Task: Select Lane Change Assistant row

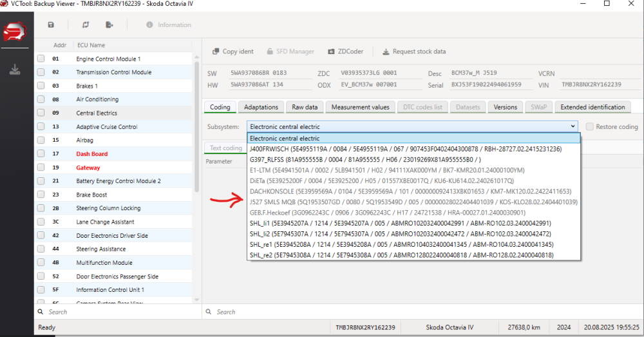Action: click(x=113, y=222)
